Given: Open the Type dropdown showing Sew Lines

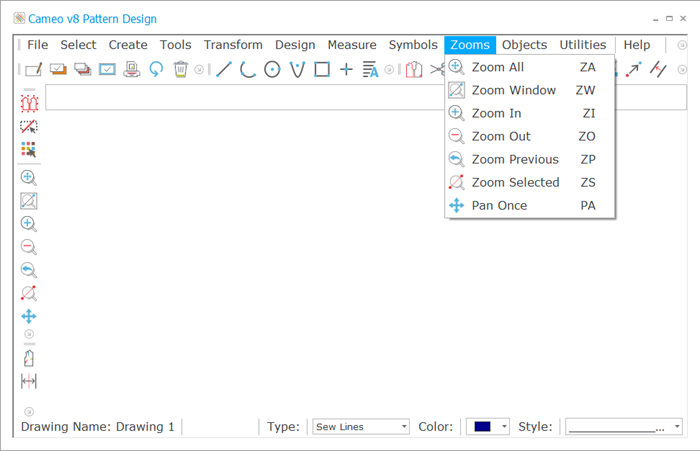Looking at the screenshot, I should coord(361,427).
